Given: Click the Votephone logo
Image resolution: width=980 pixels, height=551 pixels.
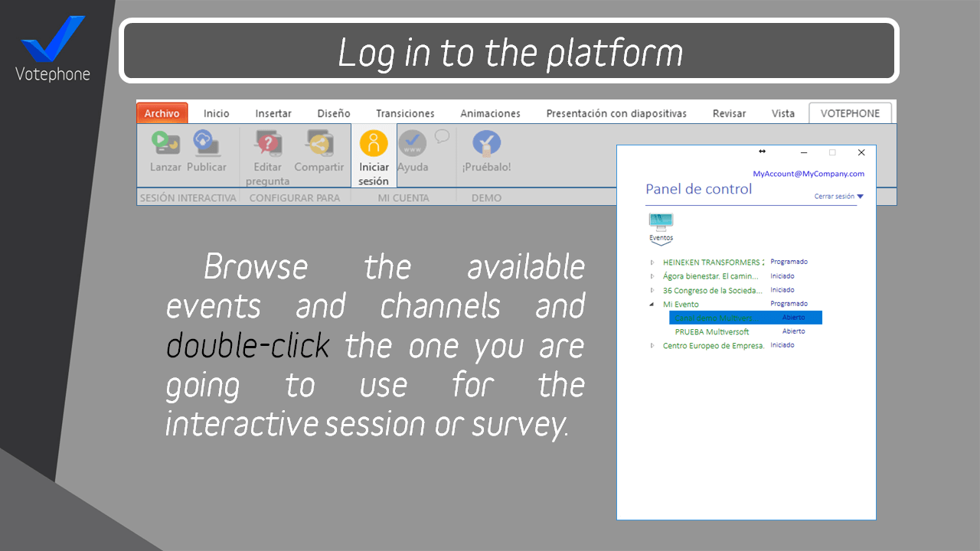Looking at the screenshot, I should coord(53,48).
